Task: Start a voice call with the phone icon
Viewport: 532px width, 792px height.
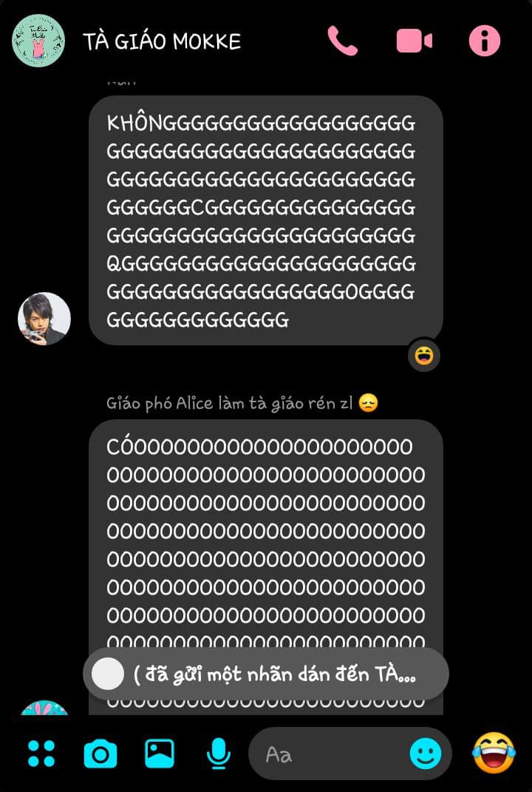Action: click(x=343, y=41)
